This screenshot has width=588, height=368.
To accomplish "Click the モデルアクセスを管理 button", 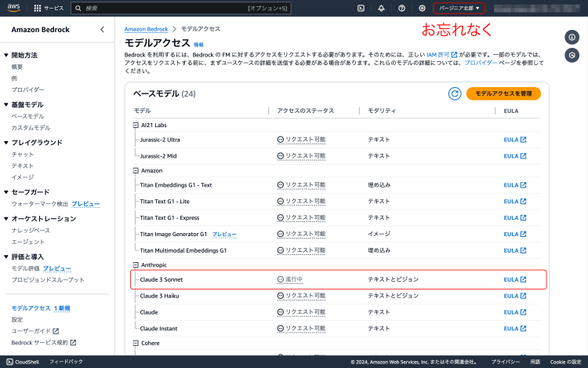I will point(503,93).
